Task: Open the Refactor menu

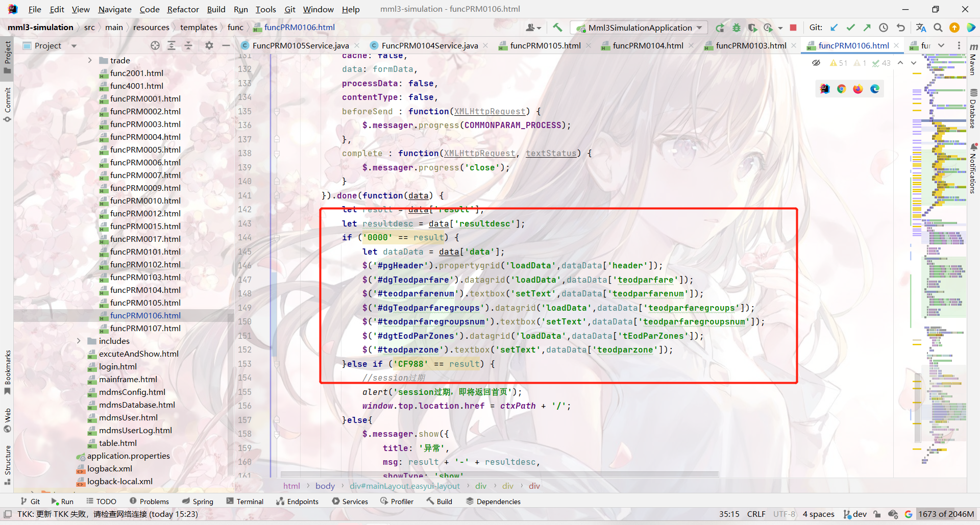Action: pyautogui.click(x=183, y=9)
